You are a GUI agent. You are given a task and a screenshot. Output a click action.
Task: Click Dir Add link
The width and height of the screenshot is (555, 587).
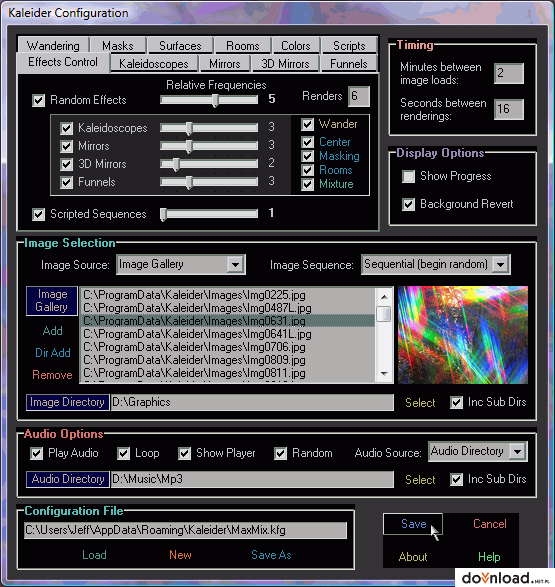pyautogui.click(x=53, y=353)
